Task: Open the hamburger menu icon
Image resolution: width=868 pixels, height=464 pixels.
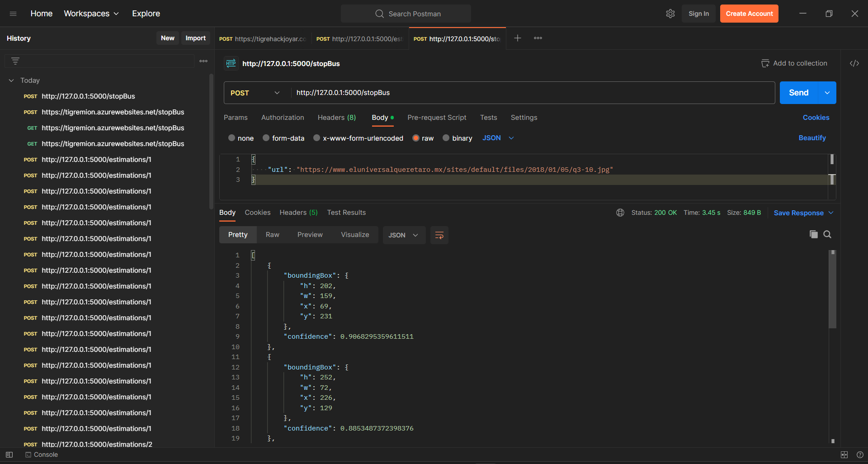Action: (13, 14)
